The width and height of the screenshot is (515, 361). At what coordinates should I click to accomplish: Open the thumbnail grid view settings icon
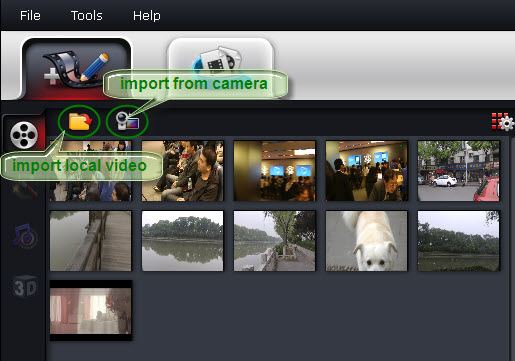coord(503,121)
